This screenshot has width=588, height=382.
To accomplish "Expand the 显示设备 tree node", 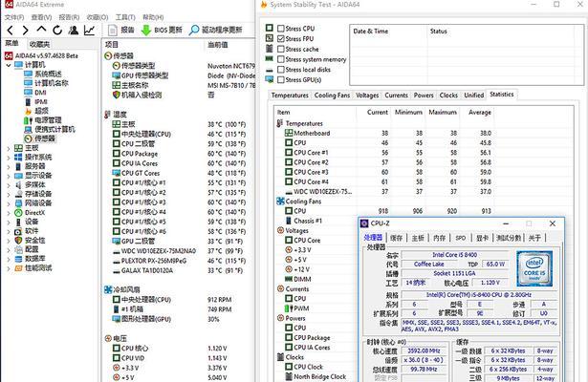I will (9, 176).
